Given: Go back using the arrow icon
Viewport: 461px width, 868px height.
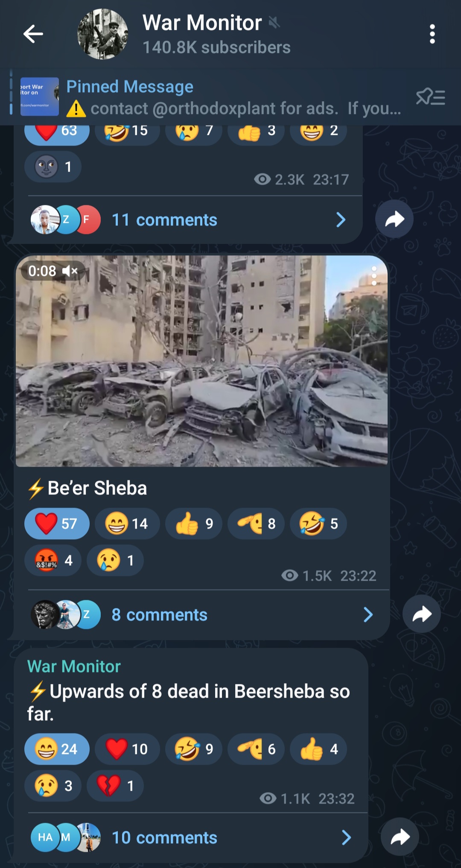Looking at the screenshot, I should point(33,34).
